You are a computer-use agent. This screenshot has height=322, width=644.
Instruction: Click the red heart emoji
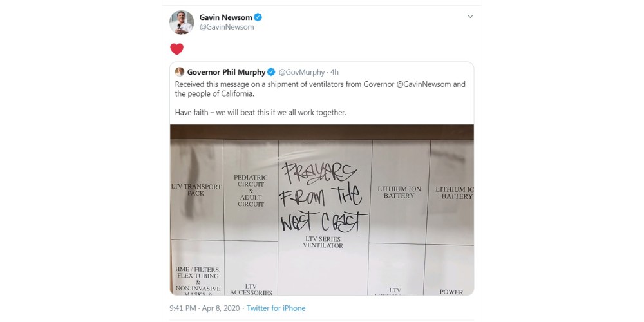(x=176, y=49)
